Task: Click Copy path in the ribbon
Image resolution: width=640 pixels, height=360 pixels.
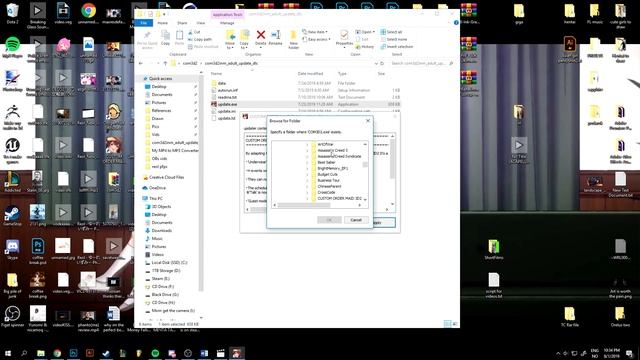Action: coord(200,39)
